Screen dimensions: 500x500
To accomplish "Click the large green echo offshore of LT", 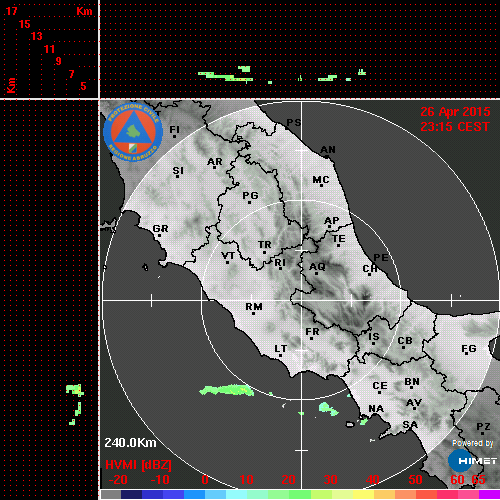I will (x=227, y=390).
